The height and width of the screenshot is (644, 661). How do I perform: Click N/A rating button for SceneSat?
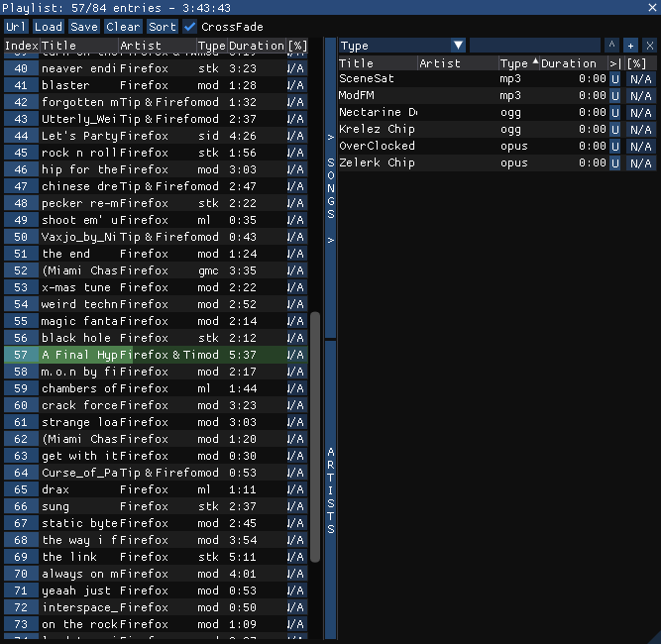[641, 79]
